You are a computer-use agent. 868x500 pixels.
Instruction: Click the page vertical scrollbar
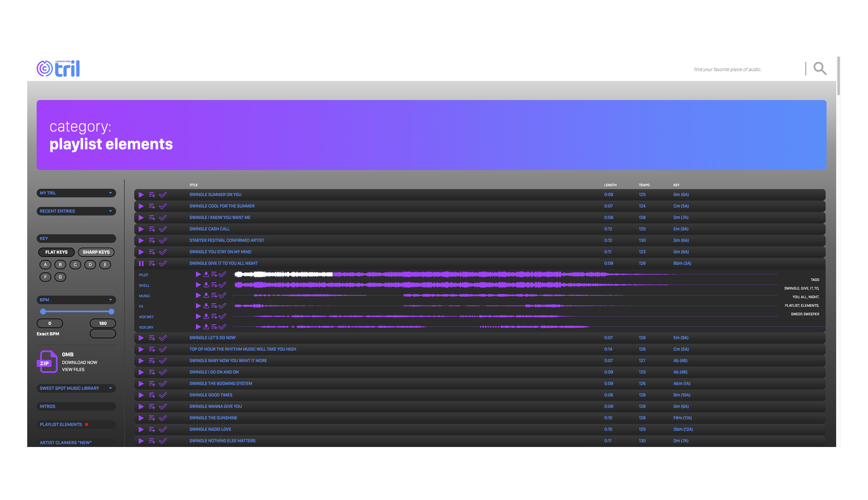[838, 76]
